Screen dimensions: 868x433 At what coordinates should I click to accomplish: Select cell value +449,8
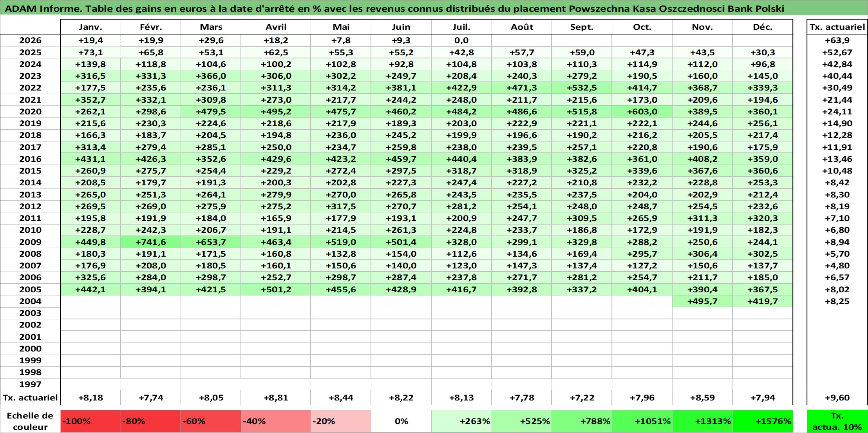point(90,242)
